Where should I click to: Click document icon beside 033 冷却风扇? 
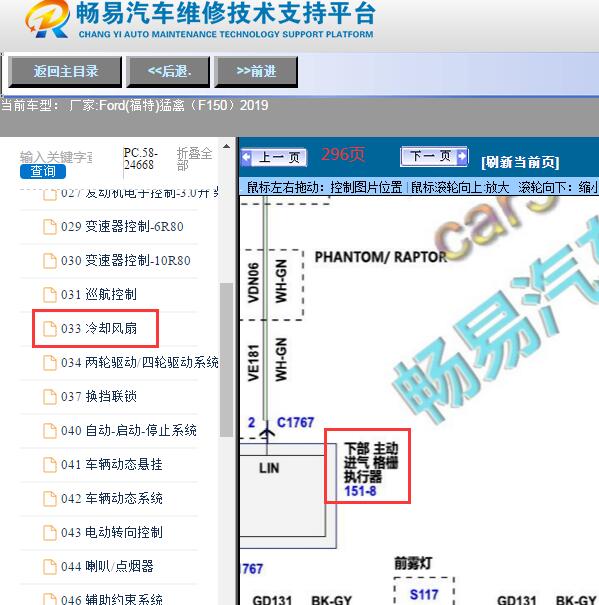click(49, 328)
